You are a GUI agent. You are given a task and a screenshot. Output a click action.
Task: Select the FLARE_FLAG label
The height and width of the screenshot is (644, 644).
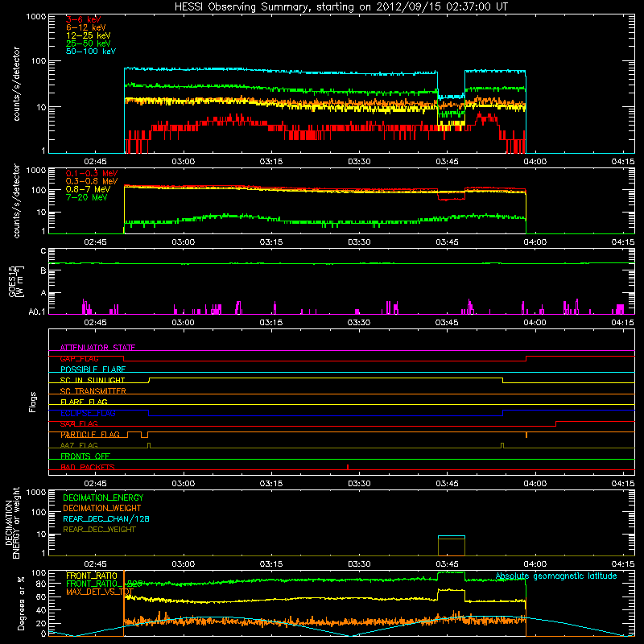click(84, 402)
